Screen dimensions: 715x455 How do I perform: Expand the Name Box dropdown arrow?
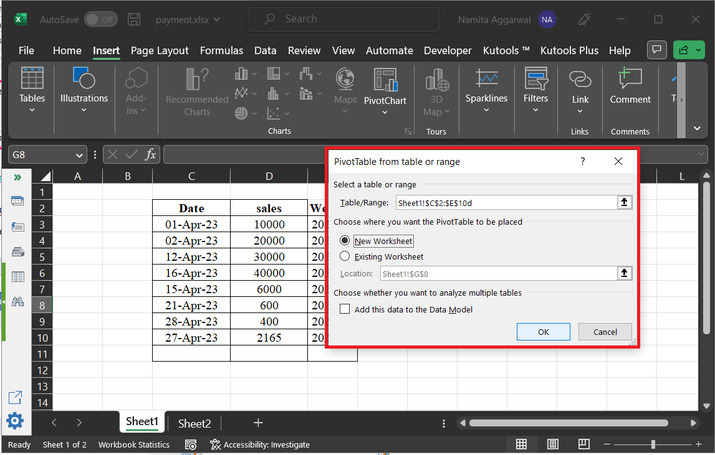[x=80, y=154]
